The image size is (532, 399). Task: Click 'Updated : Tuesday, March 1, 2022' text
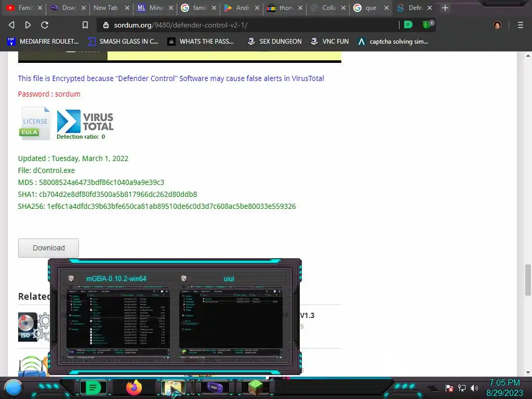point(73,158)
